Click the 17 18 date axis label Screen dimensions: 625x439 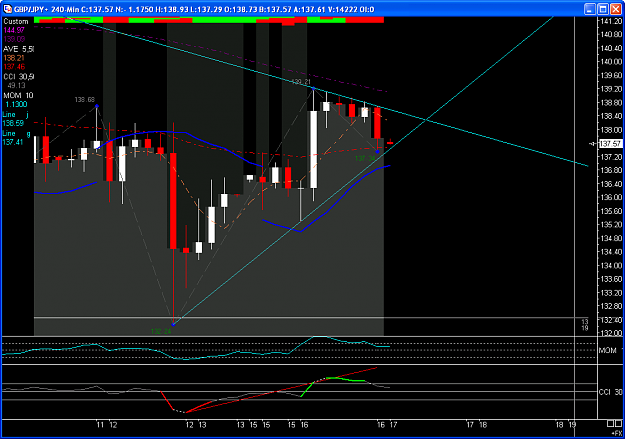click(477, 425)
